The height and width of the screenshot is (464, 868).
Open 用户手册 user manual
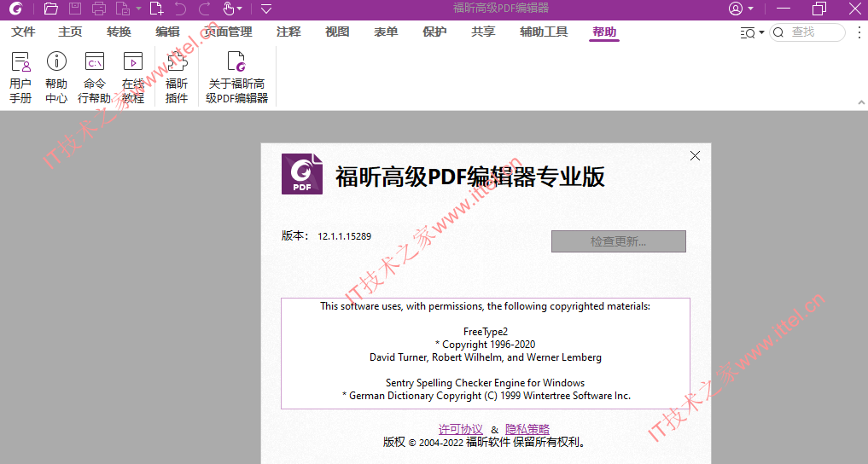click(x=20, y=78)
